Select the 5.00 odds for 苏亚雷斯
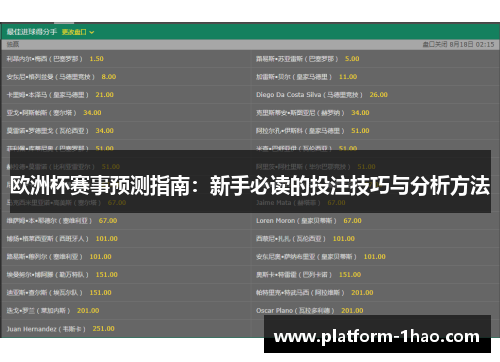The width and height of the screenshot is (500, 362). click(x=352, y=59)
